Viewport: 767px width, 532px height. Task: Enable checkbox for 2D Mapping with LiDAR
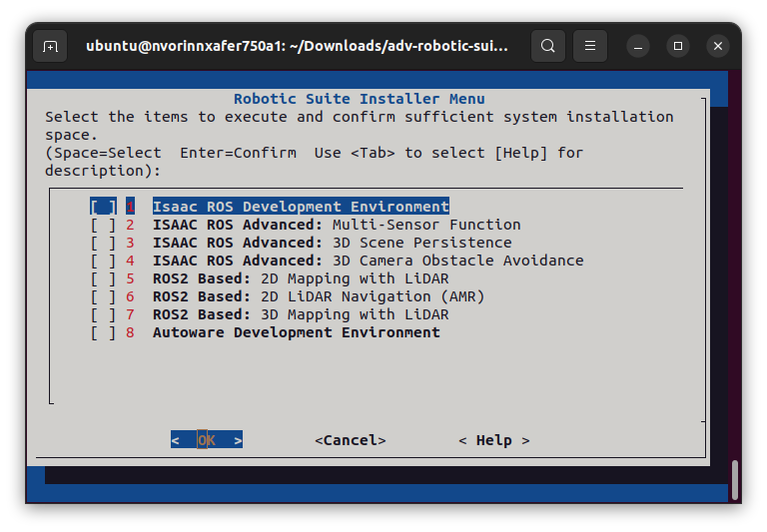tap(103, 278)
